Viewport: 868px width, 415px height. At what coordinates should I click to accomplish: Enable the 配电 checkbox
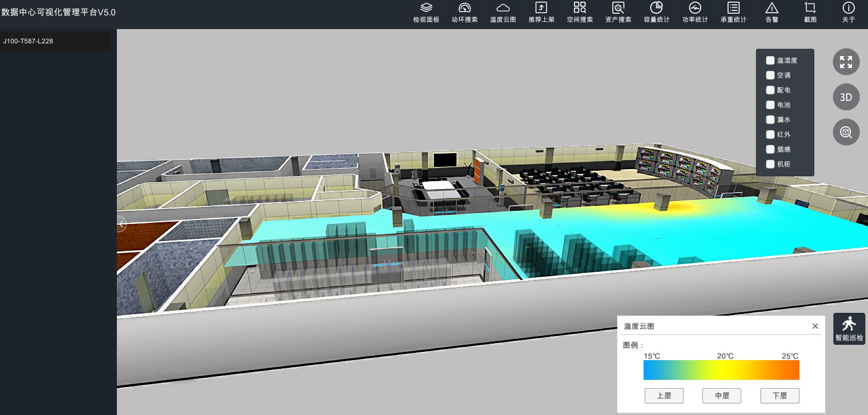coord(770,90)
